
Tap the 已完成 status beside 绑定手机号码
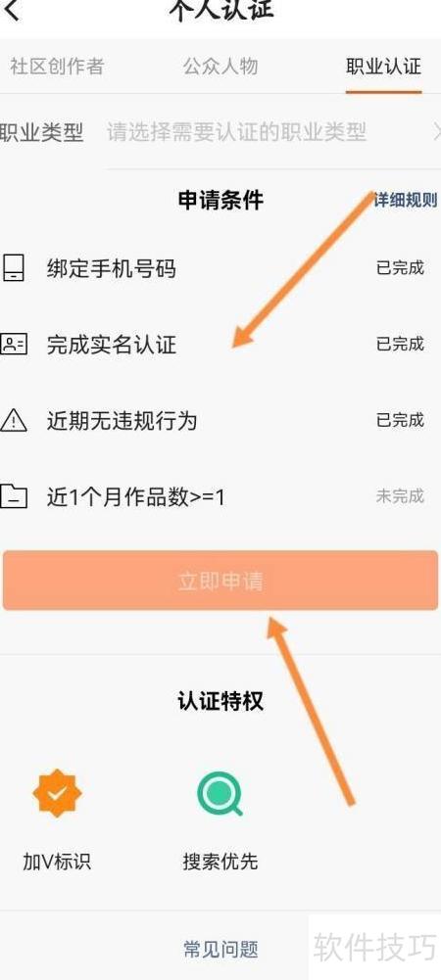pyautogui.click(x=400, y=269)
